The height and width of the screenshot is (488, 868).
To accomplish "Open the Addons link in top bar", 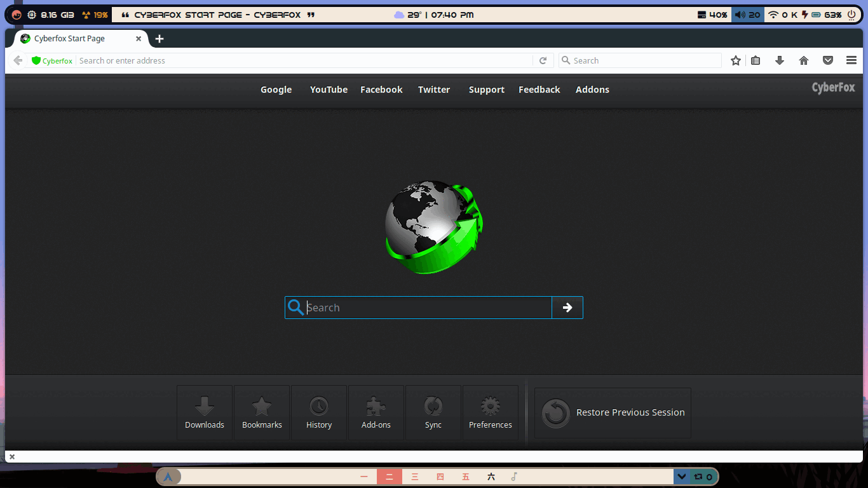I will (592, 90).
